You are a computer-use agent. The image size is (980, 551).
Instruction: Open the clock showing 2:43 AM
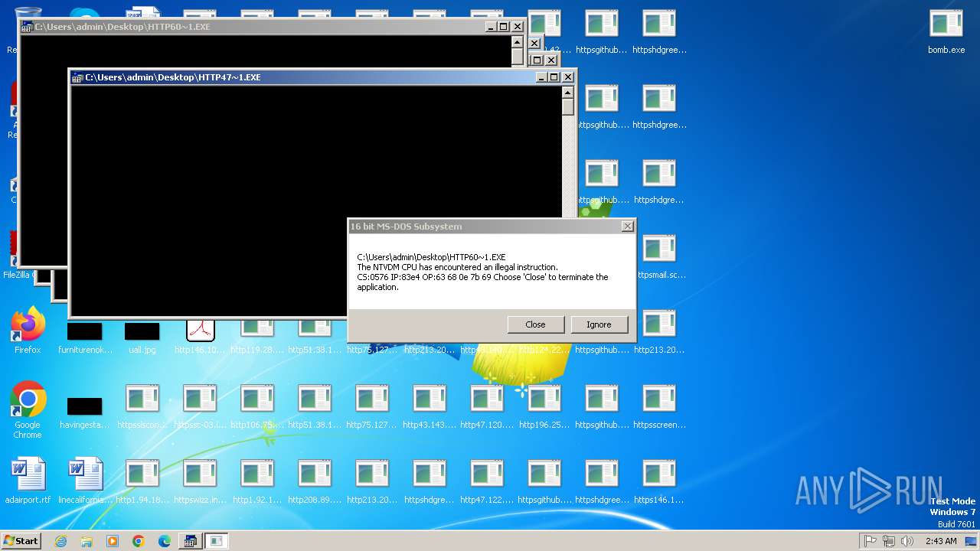click(x=940, y=541)
